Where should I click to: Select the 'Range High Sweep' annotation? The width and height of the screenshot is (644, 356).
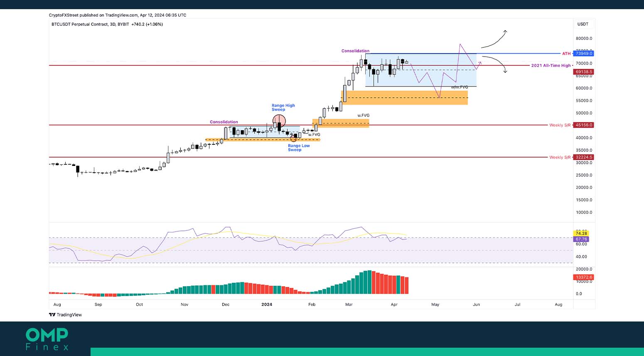[283, 107]
